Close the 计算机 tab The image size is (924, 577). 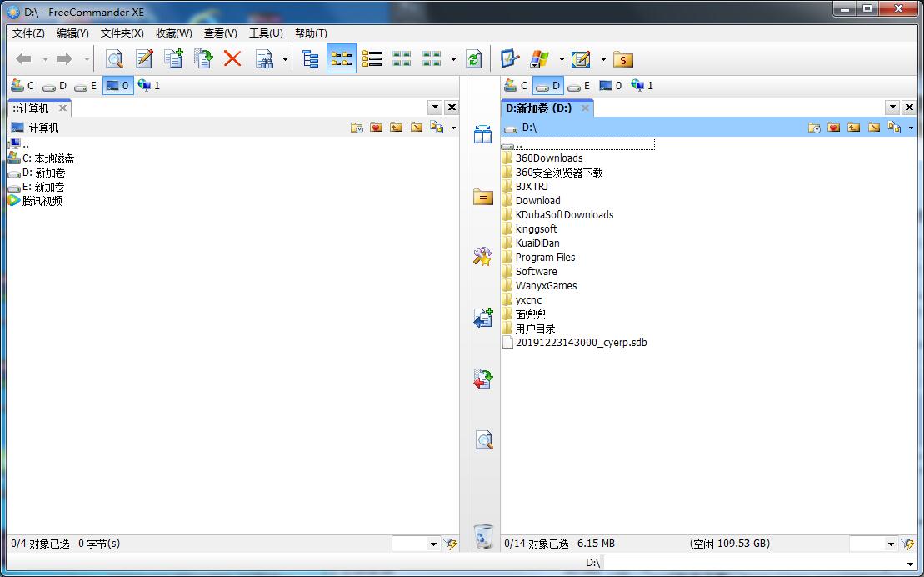(62, 108)
